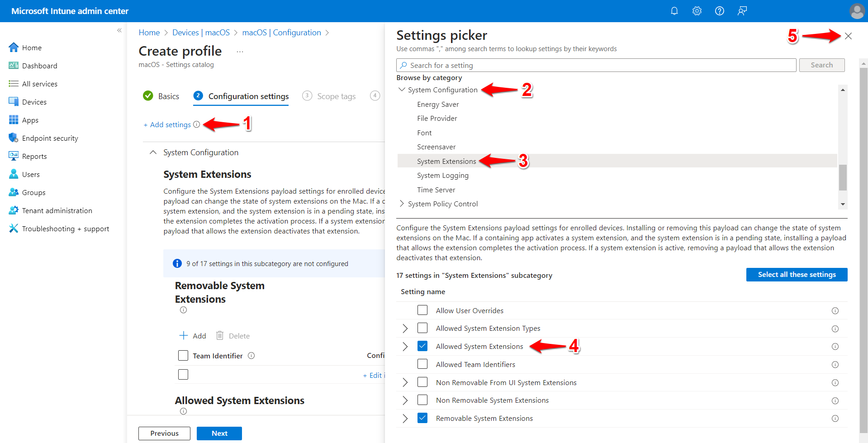
Task: Expand Allowed System Extension Types row chevron
Action: (405, 329)
